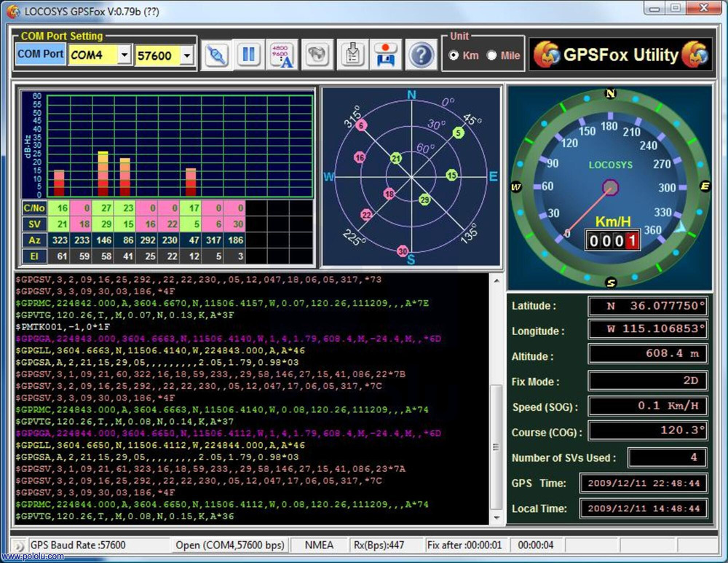The width and height of the screenshot is (728, 563).
Task: Click the grayed globe map icon
Action: point(317,55)
